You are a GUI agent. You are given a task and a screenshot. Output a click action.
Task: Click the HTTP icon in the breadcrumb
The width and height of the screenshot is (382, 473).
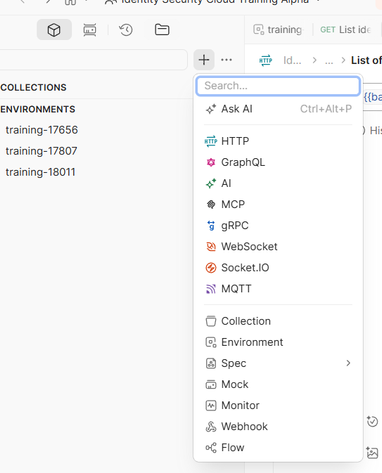pos(266,60)
